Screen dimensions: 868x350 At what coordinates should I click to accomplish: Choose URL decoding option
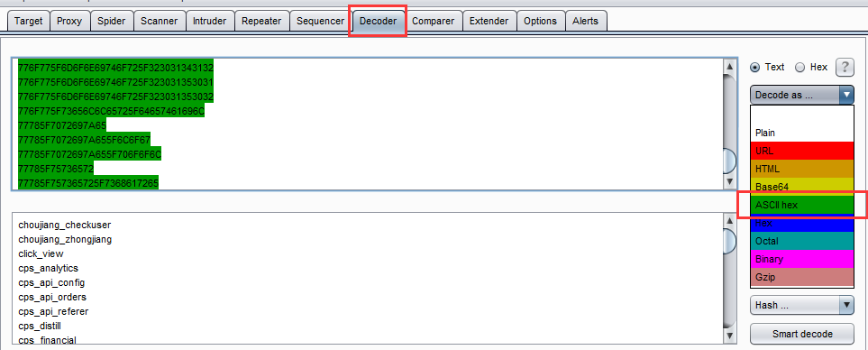coord(802,151)
